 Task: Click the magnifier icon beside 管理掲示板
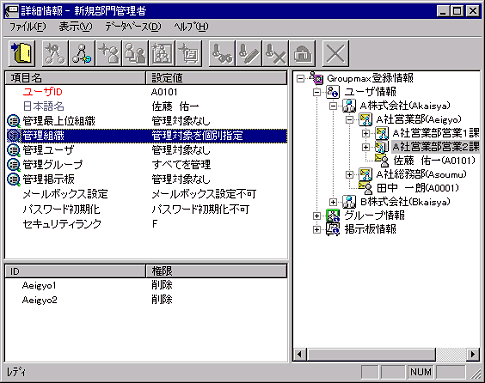(x=14, y=180)
